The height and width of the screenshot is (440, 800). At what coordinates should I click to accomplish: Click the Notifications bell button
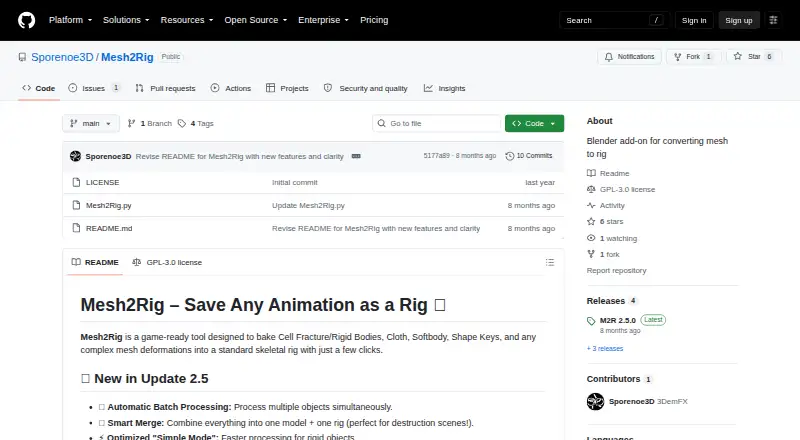coord(630,57)
